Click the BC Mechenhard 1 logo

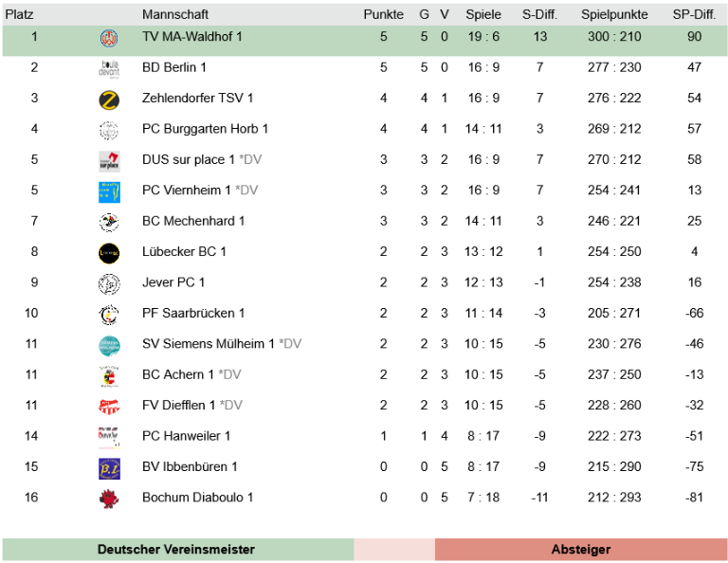click(x=109, y=222)
